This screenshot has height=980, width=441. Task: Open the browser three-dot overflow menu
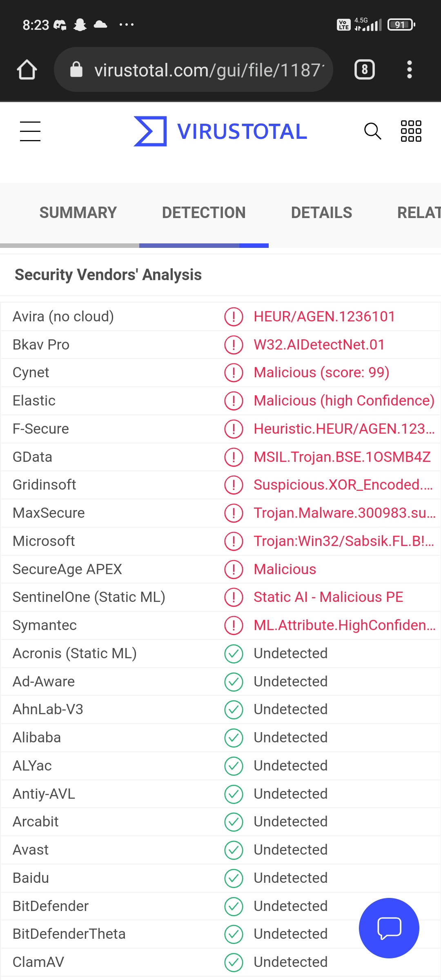point(410,69)
